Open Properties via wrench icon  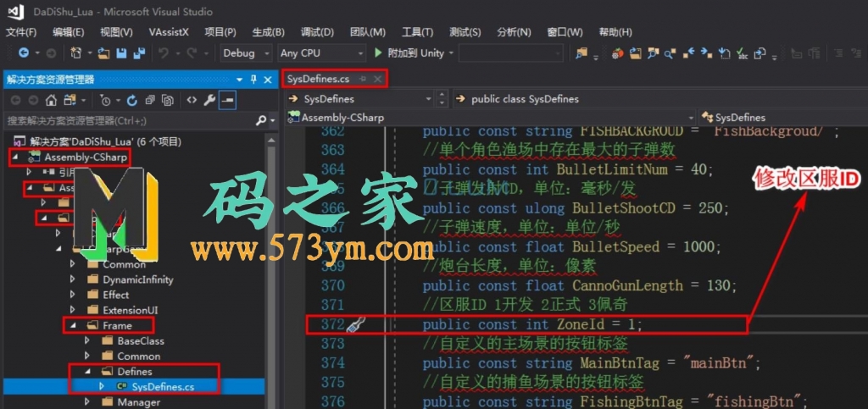[x=209, y=100]
